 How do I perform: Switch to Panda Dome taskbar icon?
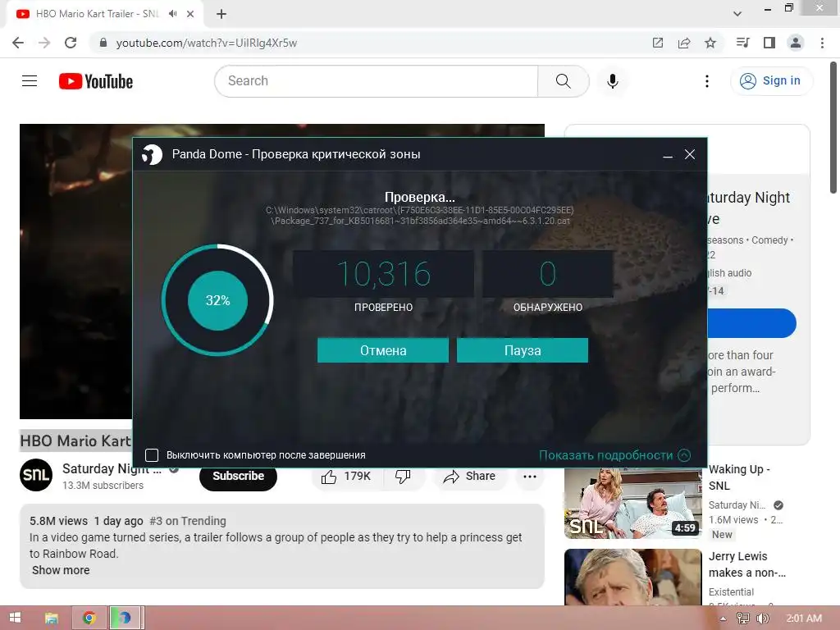coord(126,618)
